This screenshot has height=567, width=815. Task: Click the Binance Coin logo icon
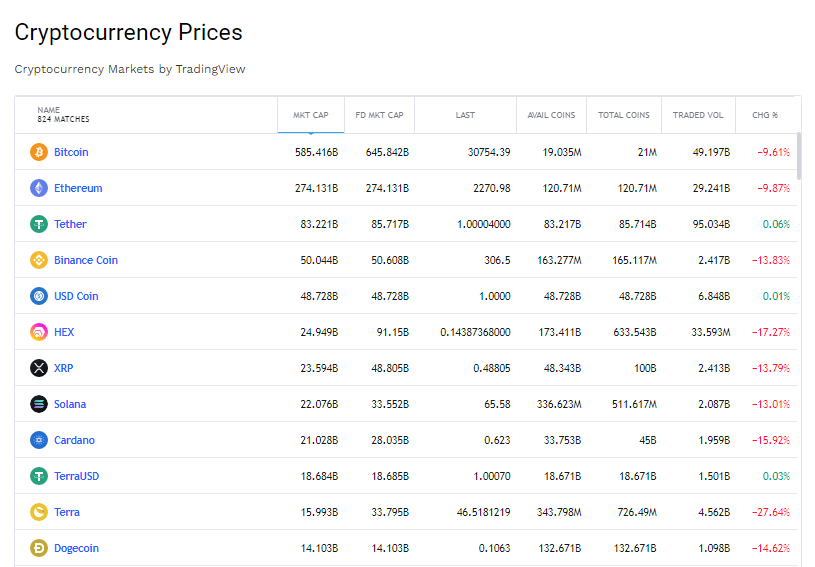(39, 260)
